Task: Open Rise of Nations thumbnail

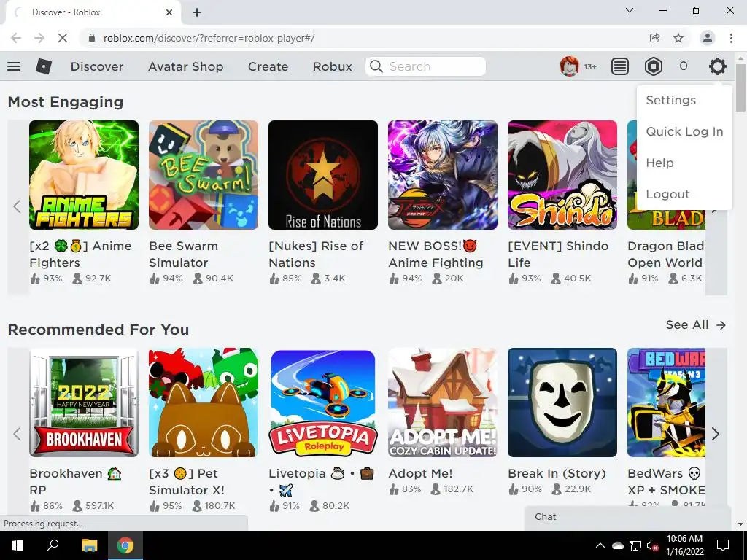Action: pos(323,175)
